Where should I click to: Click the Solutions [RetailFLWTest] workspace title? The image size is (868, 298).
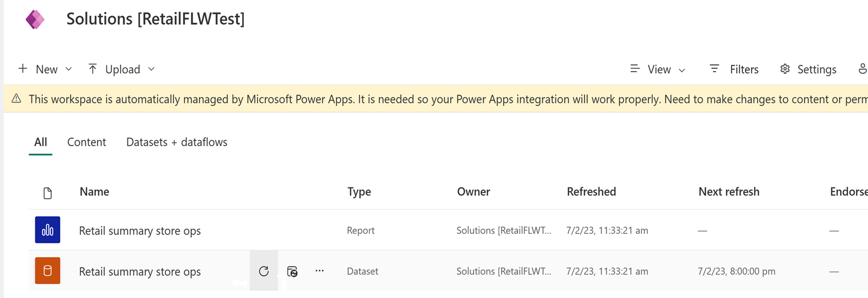point(155,19)
